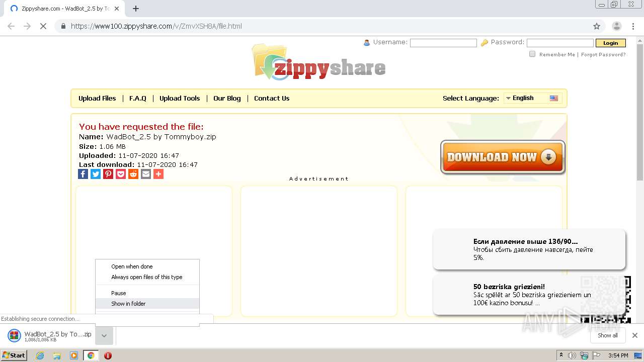Choose Show in folder
This screenshot has height=362, width=644.
pyautogui.click(x=128, y=304)
